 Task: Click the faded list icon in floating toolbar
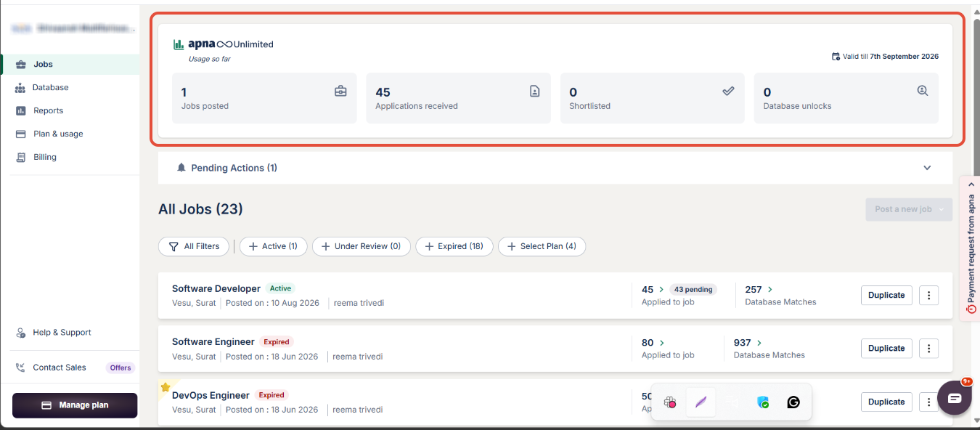point(732,402)
